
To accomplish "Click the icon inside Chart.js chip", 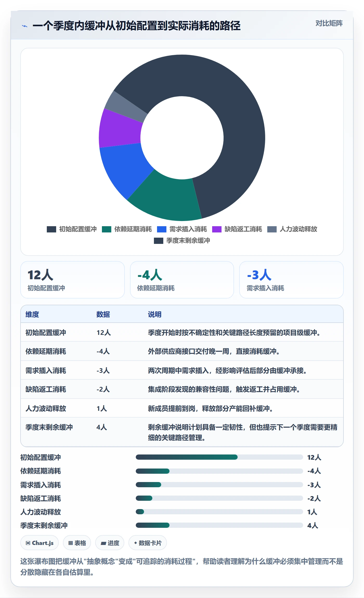I will point(28,543).
